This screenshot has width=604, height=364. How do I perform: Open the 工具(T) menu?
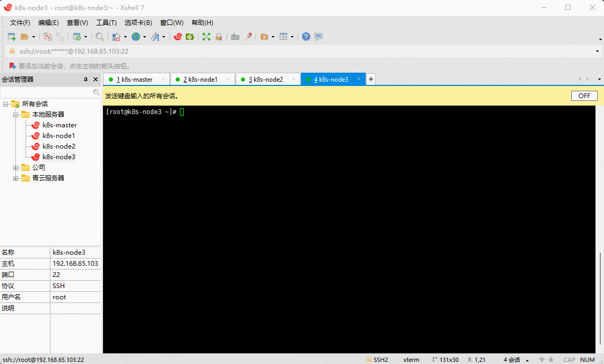pos(106,23)
